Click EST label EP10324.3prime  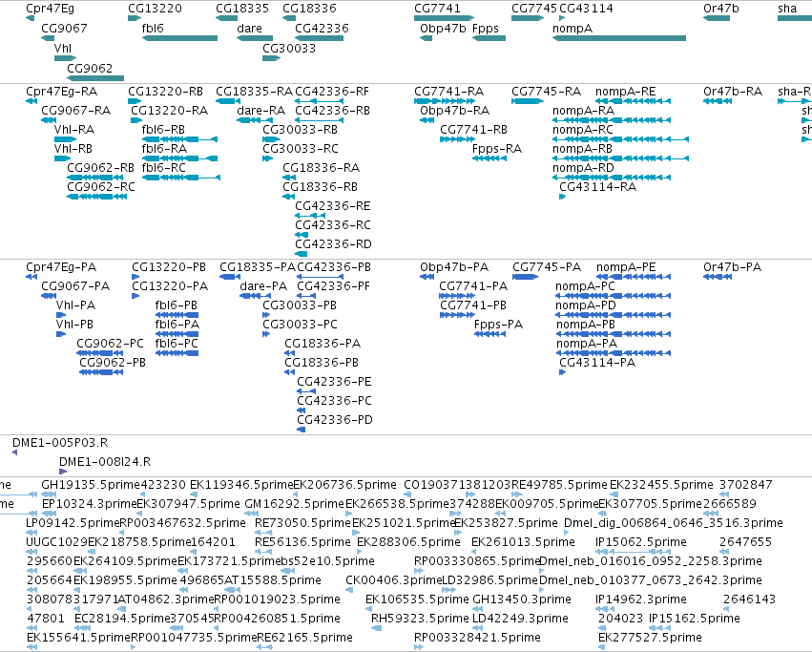click(89, 504)
